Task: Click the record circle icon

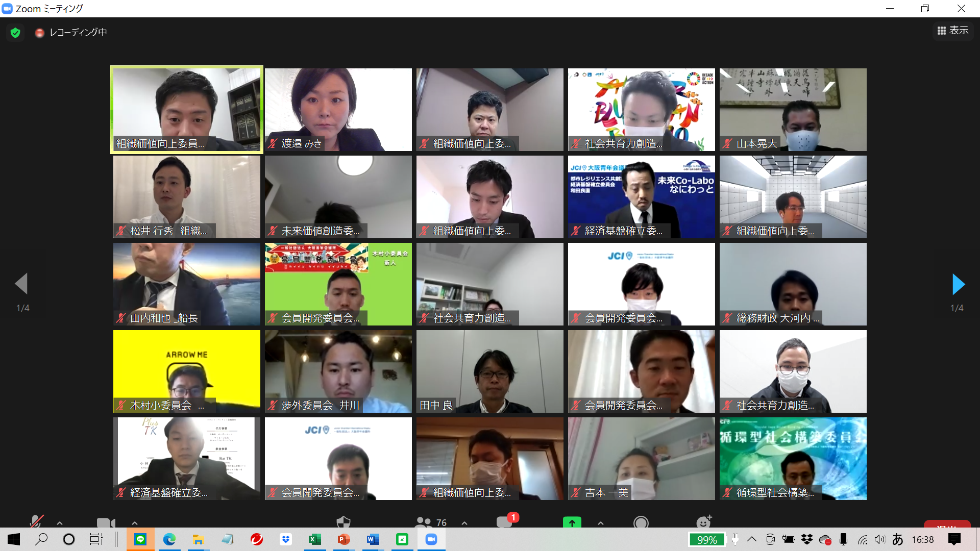Action: [x=641, y=522]
